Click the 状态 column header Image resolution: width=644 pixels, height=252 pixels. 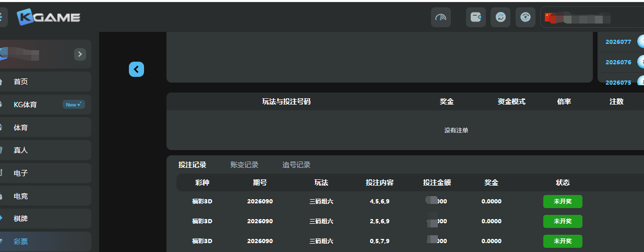563,182
